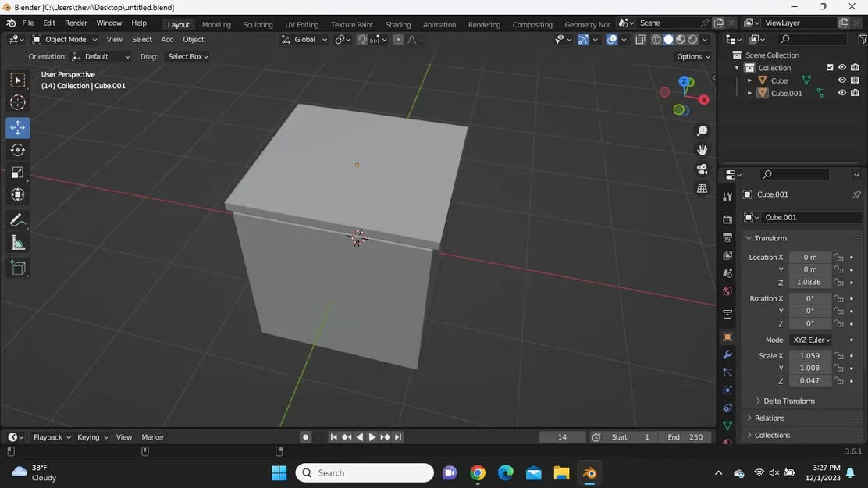Open the Tool properties tab

tap(727, 198)
